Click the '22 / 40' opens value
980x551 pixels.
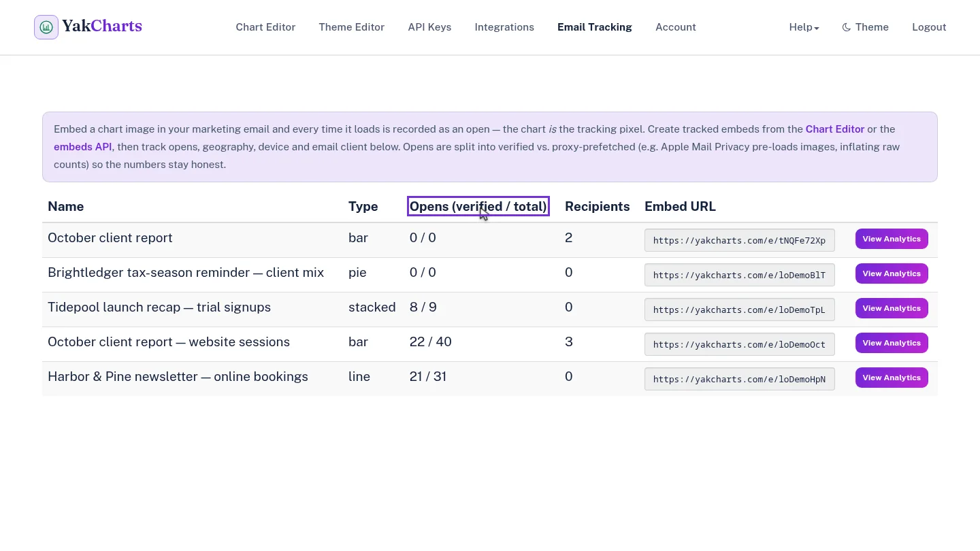tap(431, 342)
